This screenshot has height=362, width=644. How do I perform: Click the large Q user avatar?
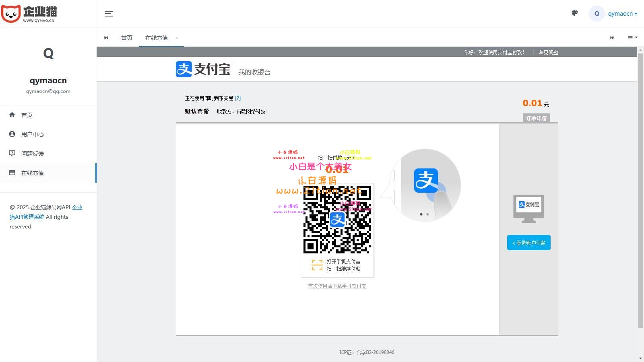click(x=48, y=53)
